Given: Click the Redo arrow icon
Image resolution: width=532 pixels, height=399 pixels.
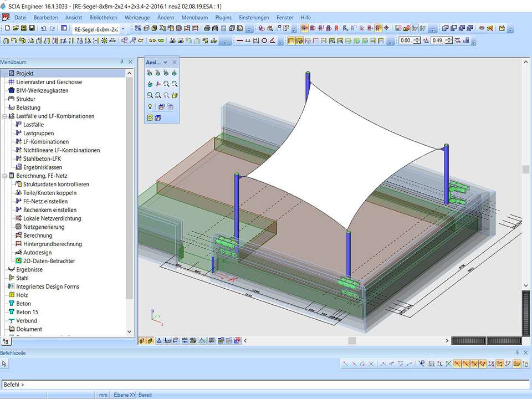Looking at the screenshot, I should coord(52,28).
